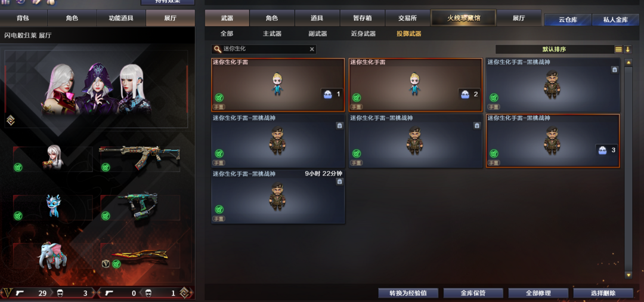644x302 pixels.
Task: Open the 默认排序 sort dropdown
Action: pos(554,50)
